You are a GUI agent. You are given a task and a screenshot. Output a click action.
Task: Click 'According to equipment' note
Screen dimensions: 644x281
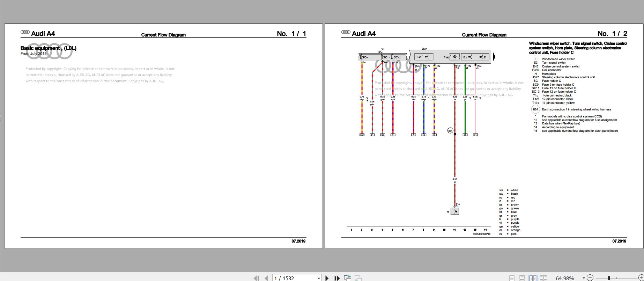click(558, 127)
